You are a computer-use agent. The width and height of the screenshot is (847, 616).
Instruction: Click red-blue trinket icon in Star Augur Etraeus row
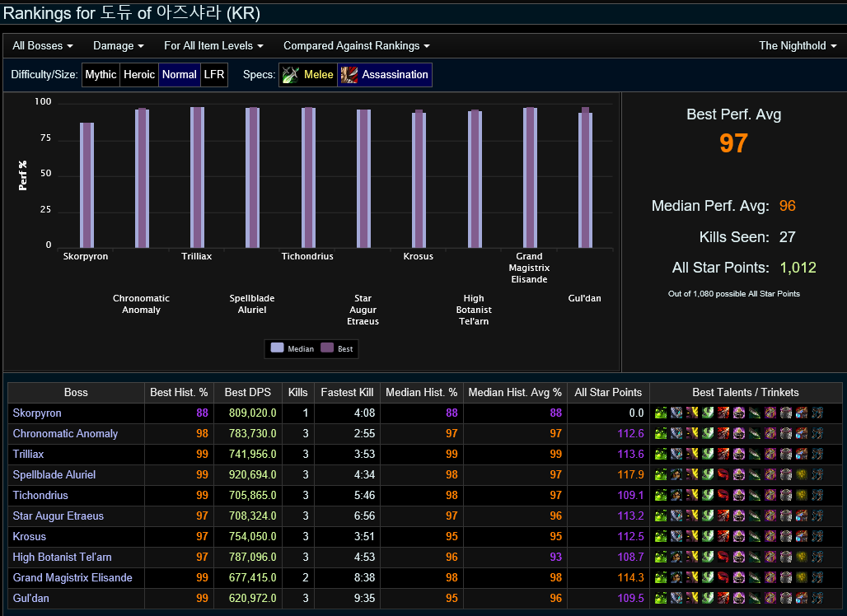coord(802,516)
